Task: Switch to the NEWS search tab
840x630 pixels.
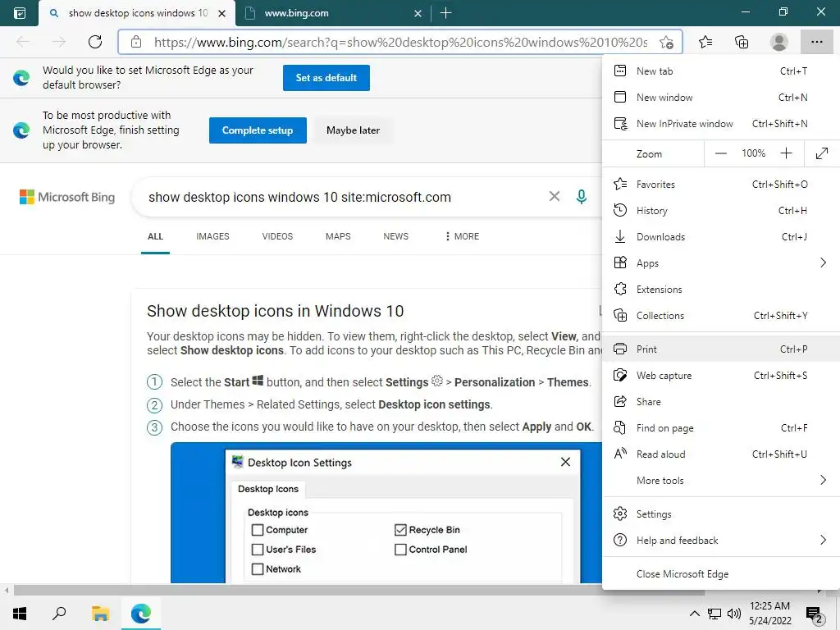Action: (396, 236)
